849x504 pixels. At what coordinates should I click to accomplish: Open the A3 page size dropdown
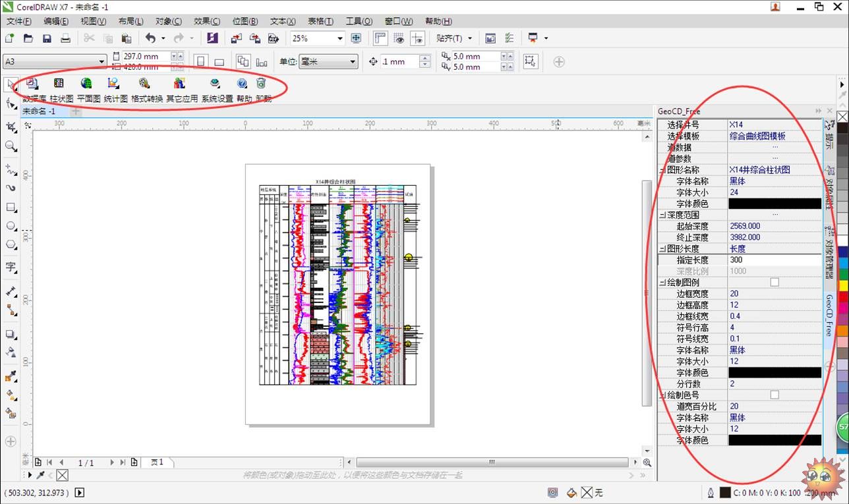point(102,61)
